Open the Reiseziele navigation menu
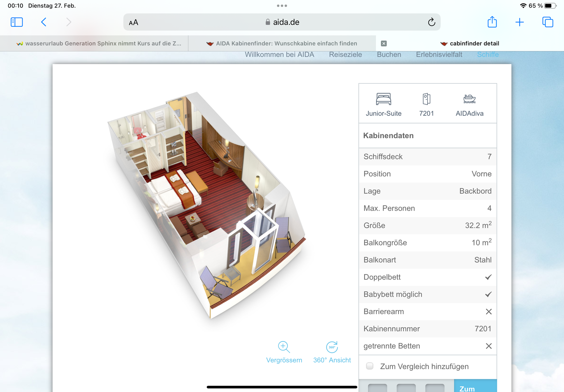Screen dimensions: 564x392 pyautogui.click(x=345, y=55)
